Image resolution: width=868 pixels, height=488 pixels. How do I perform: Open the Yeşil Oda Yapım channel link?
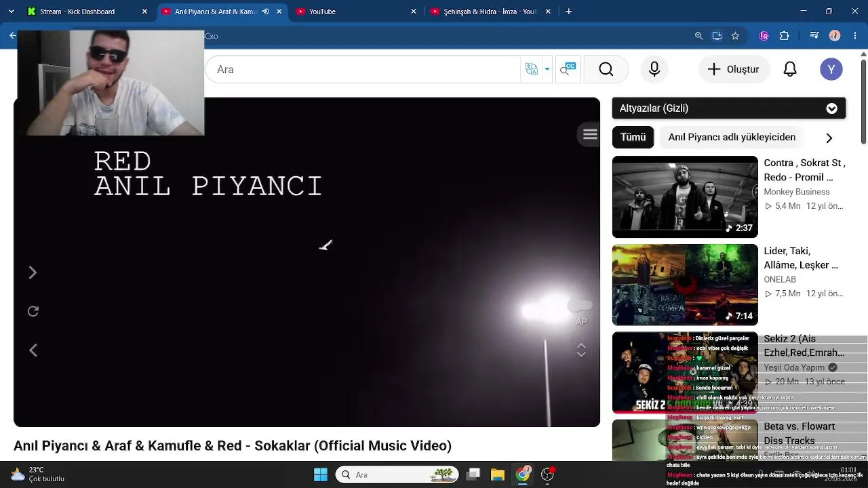[x=794, y=367]
